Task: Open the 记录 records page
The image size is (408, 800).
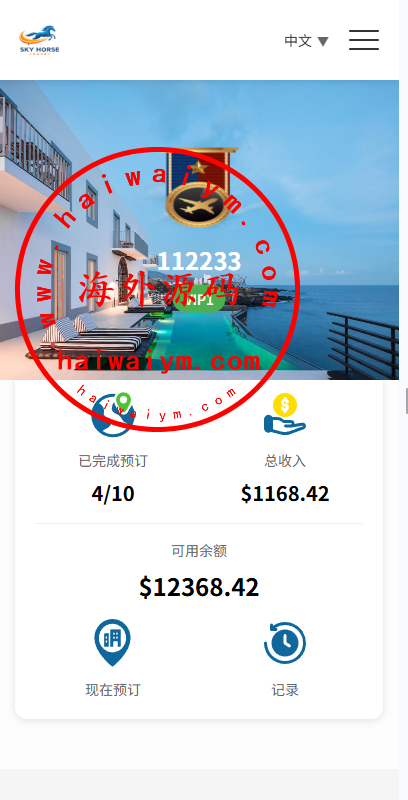Action: pos(285,690)
